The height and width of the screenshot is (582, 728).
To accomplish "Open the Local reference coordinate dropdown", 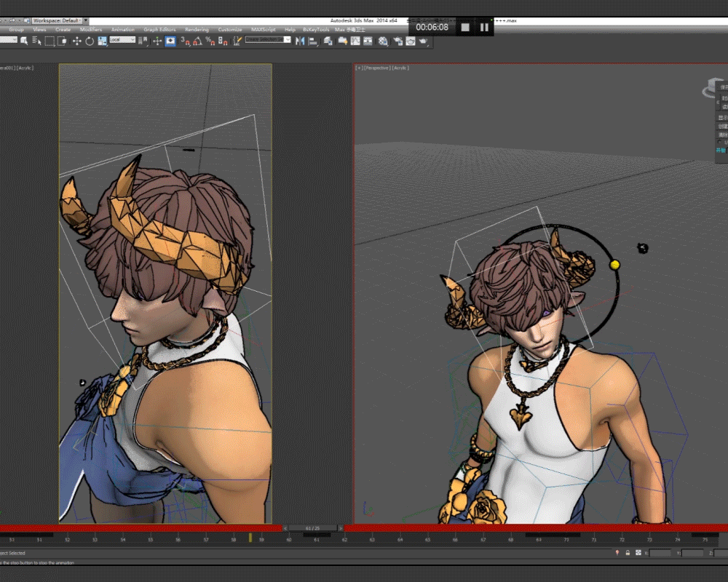I will click(x=122, y=40).
